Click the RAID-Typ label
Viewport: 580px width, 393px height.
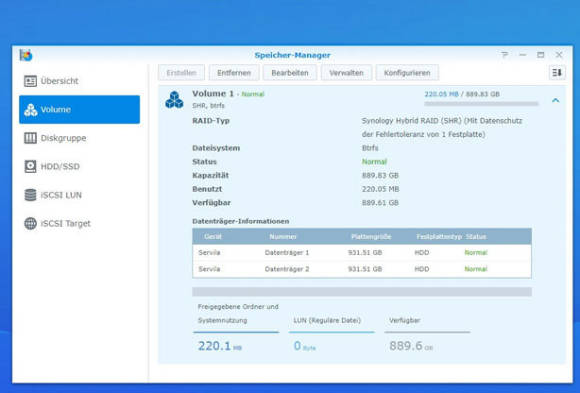211,121
